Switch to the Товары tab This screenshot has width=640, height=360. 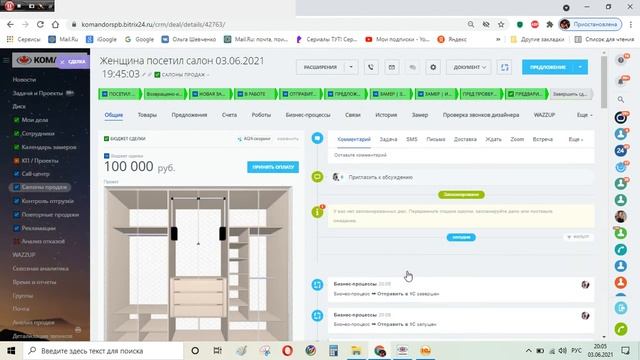(147, 115)
